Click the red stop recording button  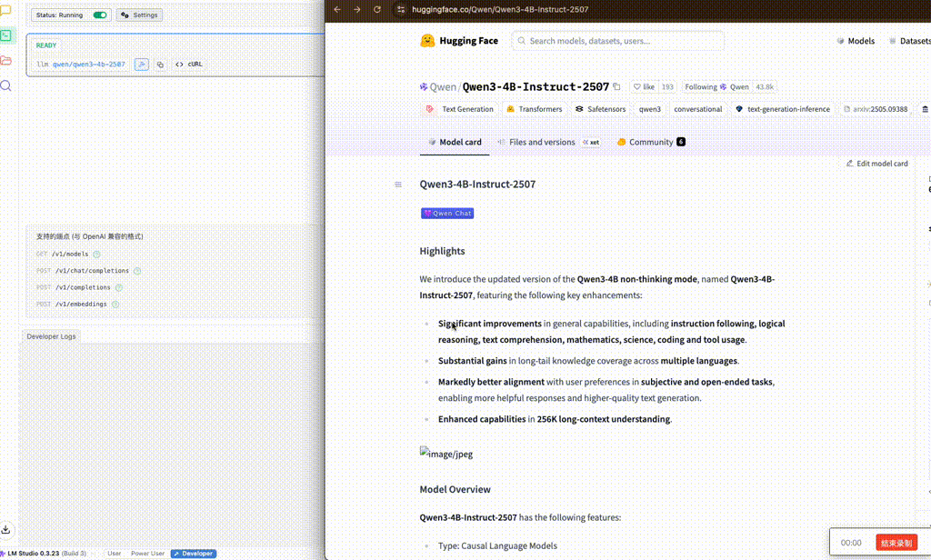click(896, 543)
